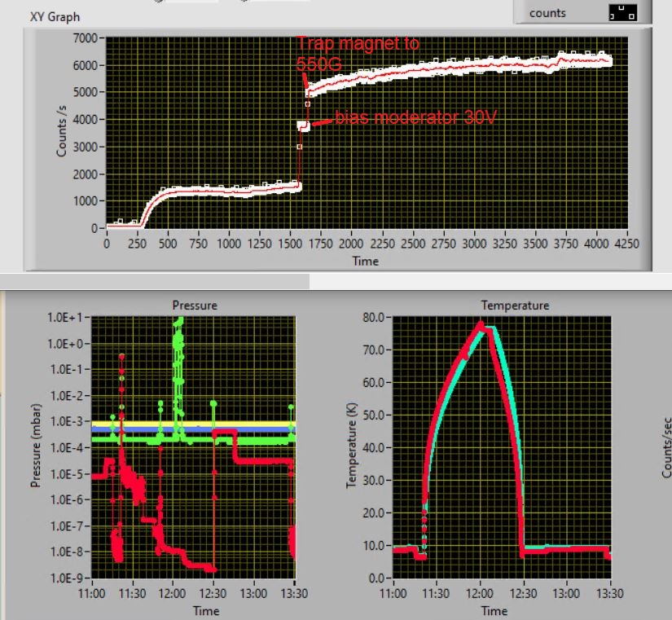Click the Time label under Pressure graph

[x=206, y=610]
